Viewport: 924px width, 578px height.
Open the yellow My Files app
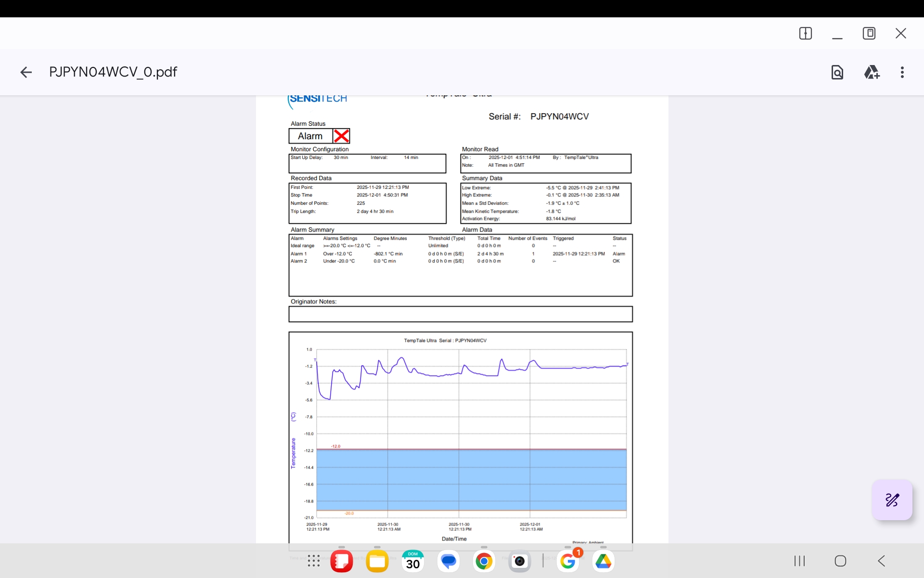pos(377,561)
